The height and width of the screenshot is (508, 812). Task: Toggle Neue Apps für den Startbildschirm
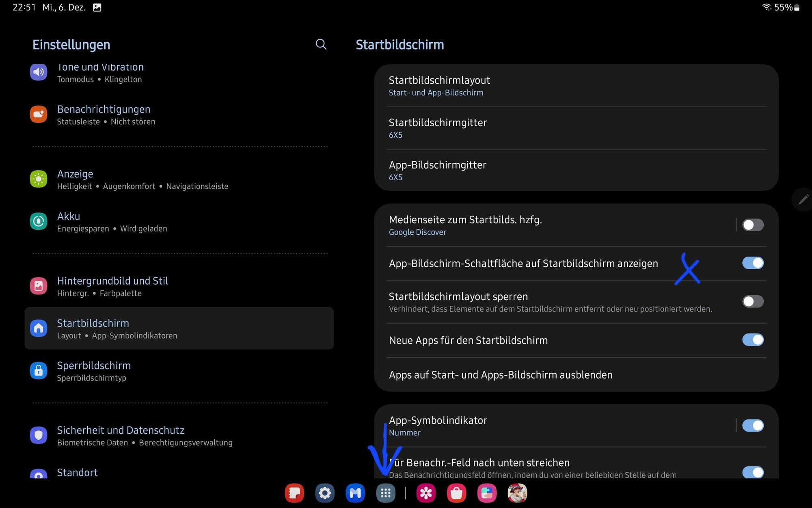pyautogui.click(x=752, y=340)
